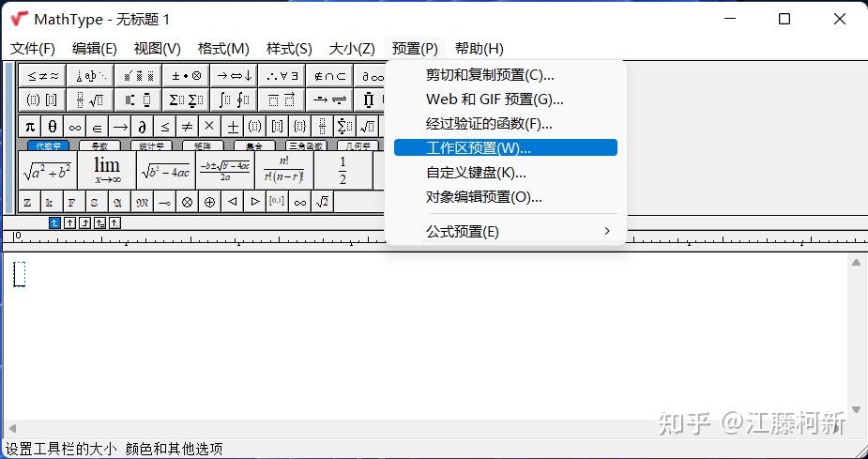Insert the theta symbol

tap(52, 126)
